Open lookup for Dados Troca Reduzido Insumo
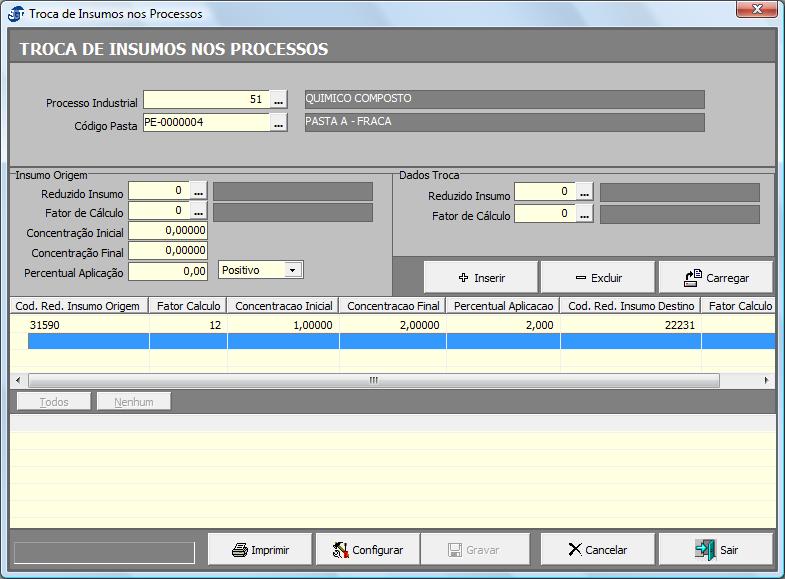 [x=585, y=192]
